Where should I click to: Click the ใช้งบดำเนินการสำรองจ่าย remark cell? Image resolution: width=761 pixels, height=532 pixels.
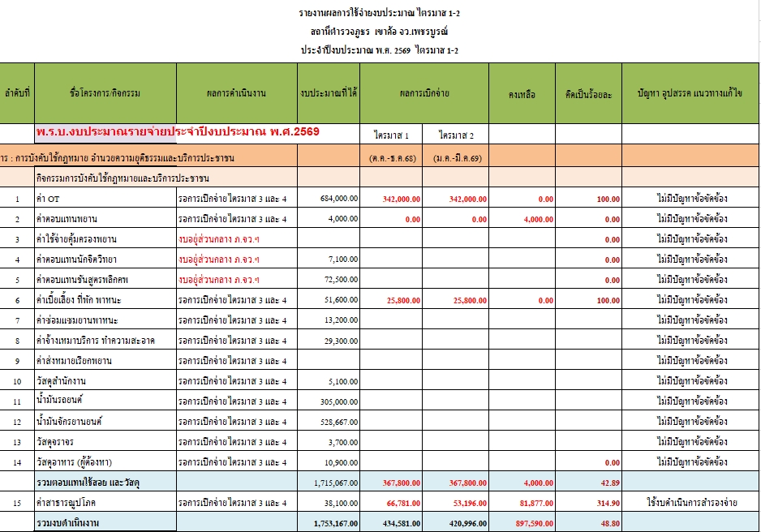point(690,503)
